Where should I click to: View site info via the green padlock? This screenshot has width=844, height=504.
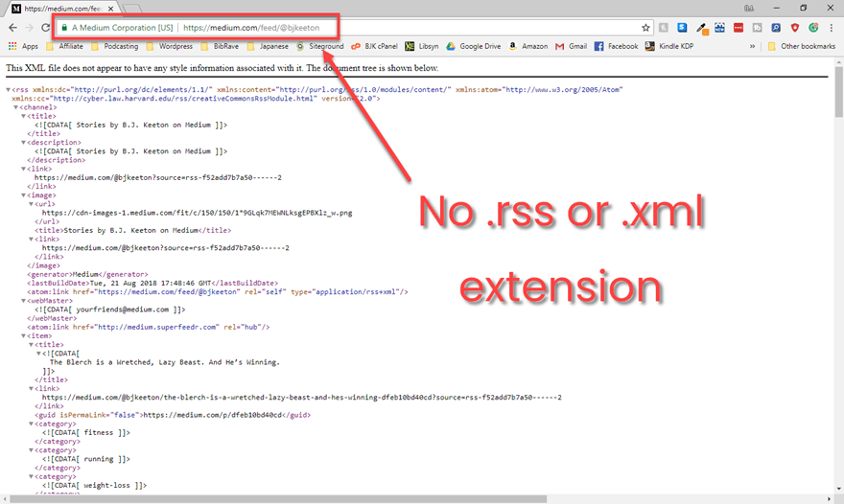(64, 28)
